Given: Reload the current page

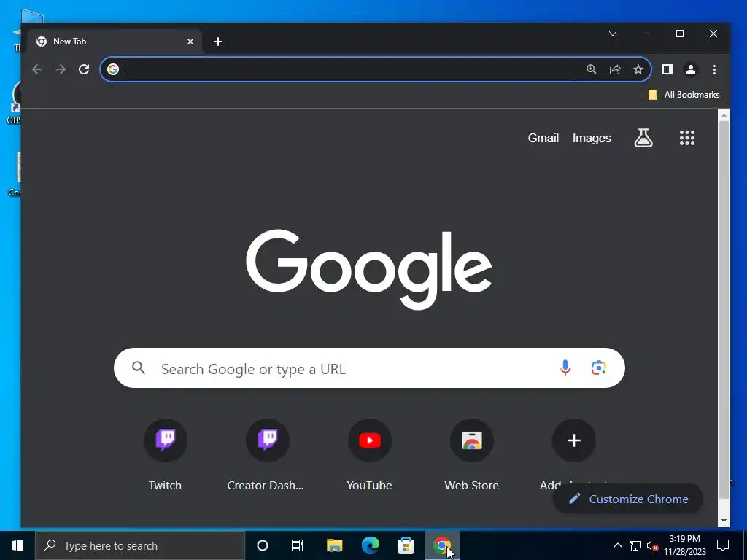Looking at the screenshot, I should click(x=84, y=69).
